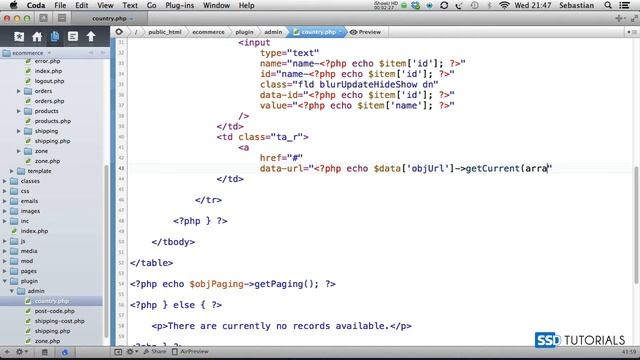
Task: Select the media folder
Action: pos(29,251)
